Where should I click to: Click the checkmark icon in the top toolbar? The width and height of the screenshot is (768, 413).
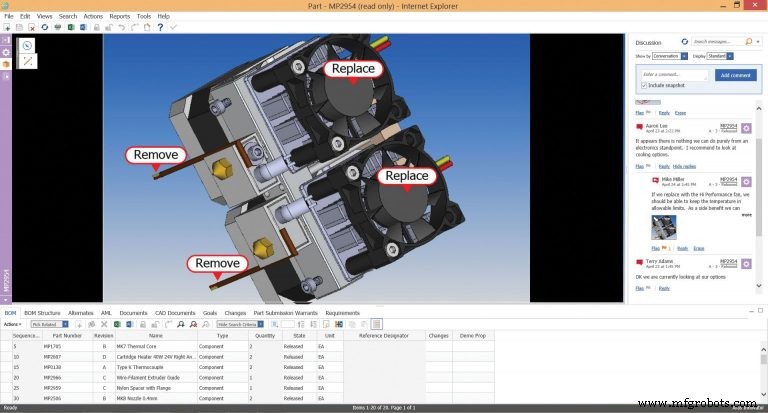173,27
